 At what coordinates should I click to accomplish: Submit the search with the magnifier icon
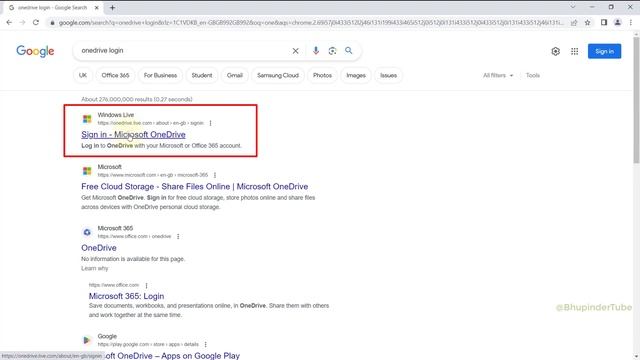(349, 51)
